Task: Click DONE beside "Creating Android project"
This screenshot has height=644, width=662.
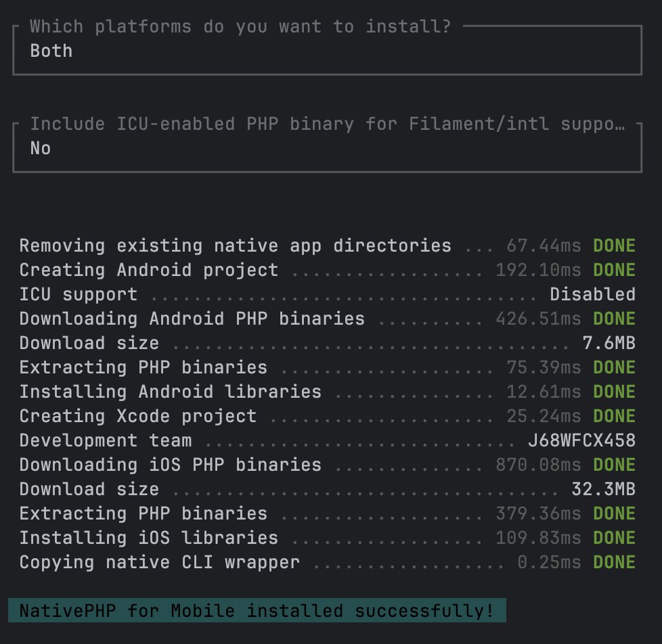Action: point(614,270)
